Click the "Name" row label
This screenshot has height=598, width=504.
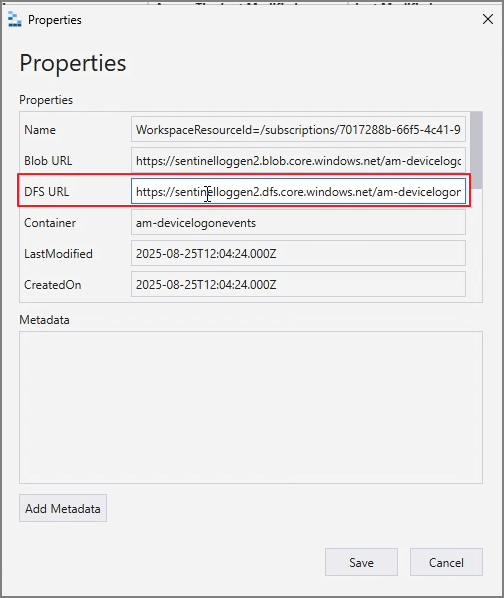click(40, 130)
